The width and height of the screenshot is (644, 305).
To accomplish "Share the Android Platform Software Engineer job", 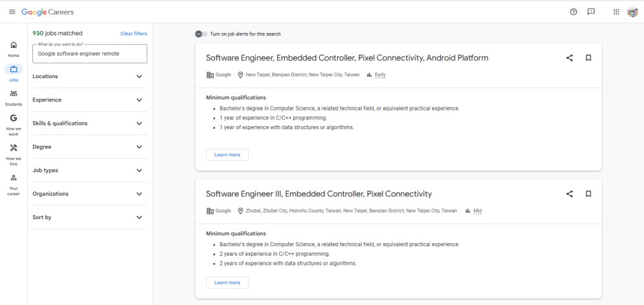I will [569, 58].
